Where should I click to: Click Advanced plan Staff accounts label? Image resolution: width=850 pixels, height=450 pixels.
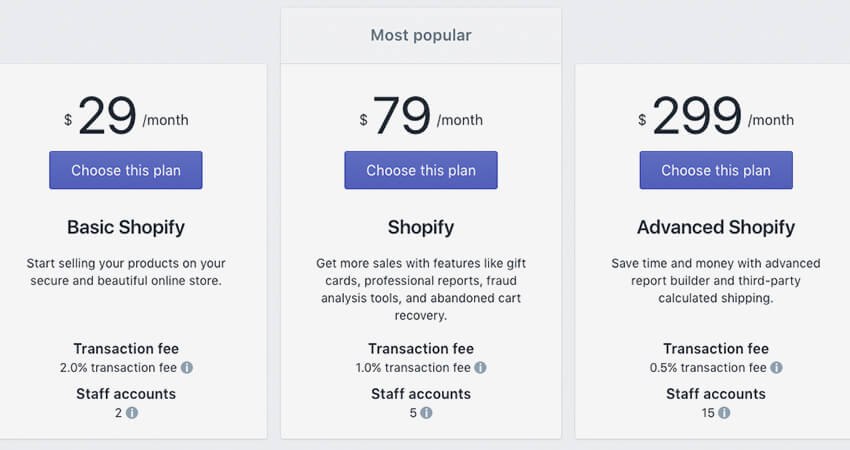tap(716, 394)
